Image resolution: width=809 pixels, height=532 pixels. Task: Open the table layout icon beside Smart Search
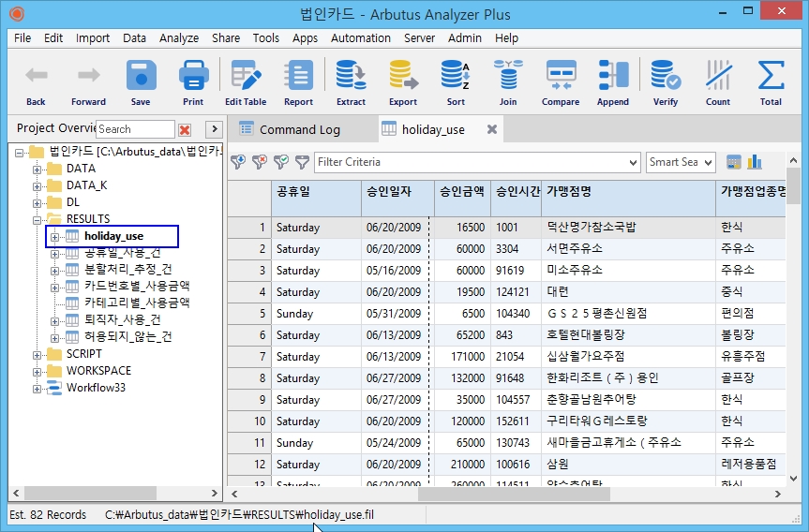[733, 162]
